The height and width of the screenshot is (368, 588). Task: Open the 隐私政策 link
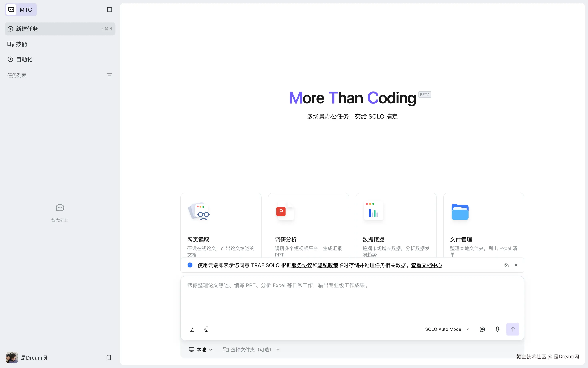pos(328,265)
